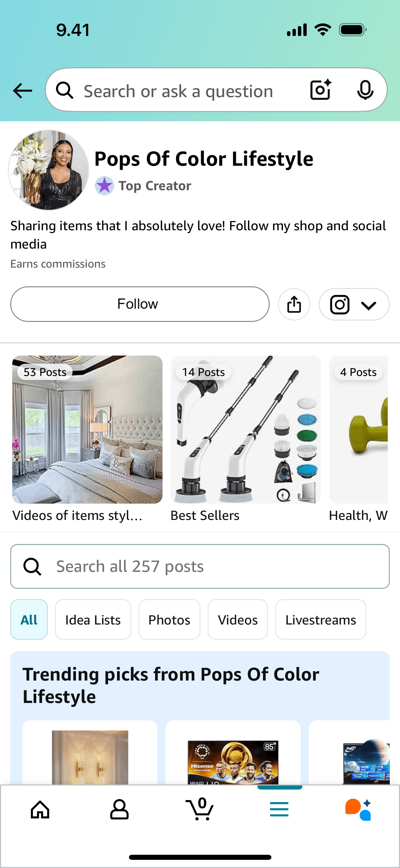Open the 53 Posts videos collection
The height and width of the screenshot is (868, 400).
coord(87,430)
